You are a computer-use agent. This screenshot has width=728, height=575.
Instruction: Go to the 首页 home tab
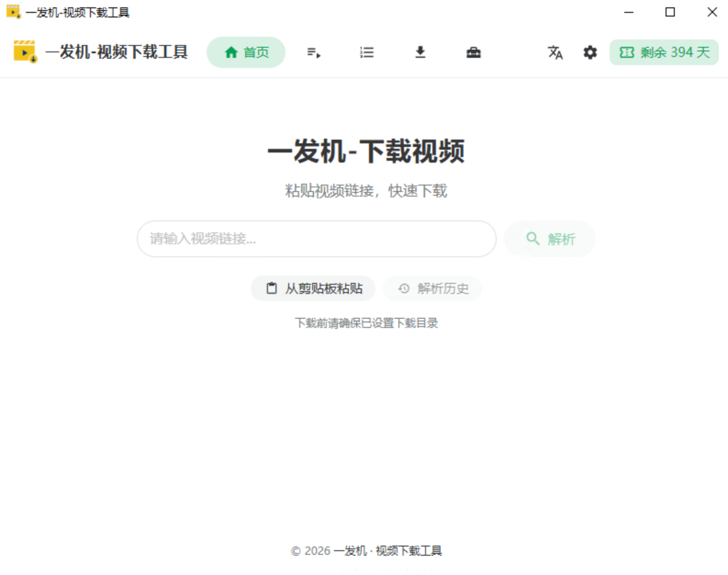click(246, 52)
